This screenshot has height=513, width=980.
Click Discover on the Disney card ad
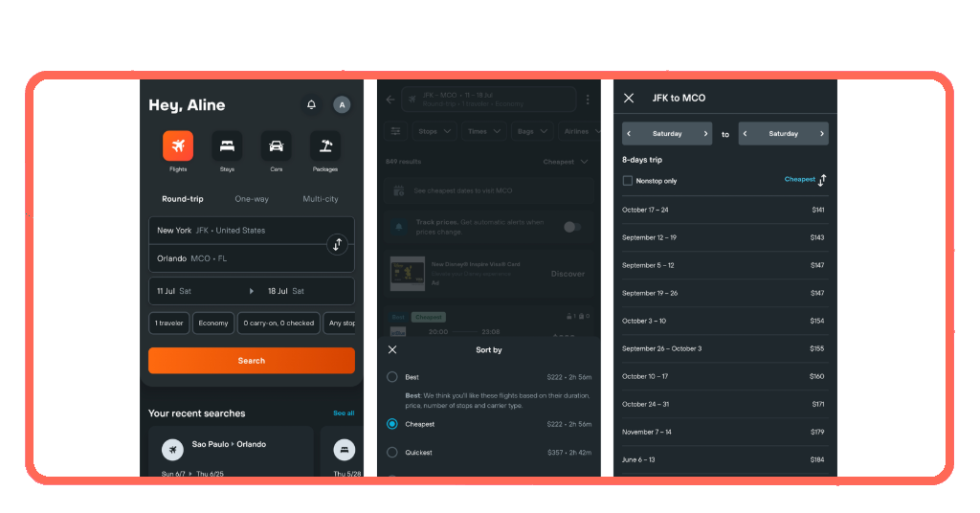point(568,274)
